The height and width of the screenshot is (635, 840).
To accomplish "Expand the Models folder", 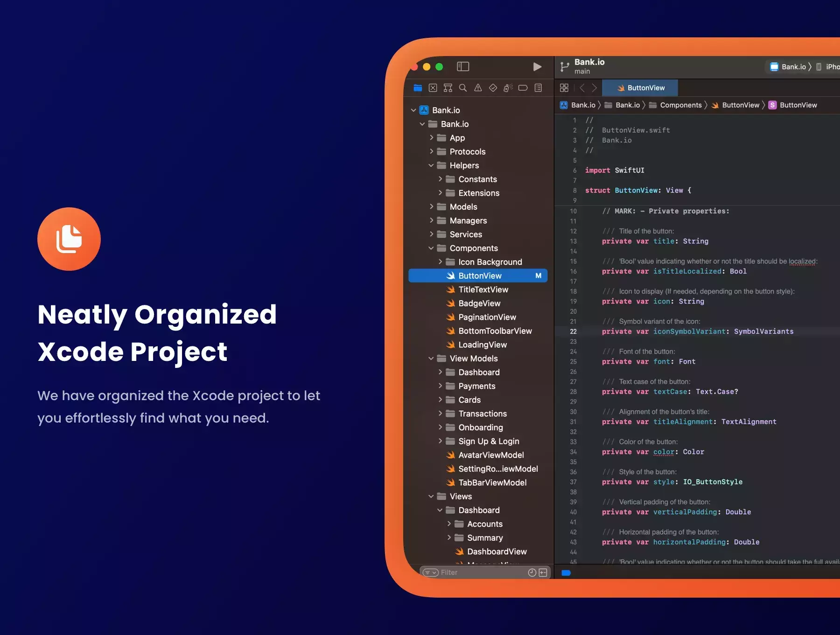I will [431, 207].
